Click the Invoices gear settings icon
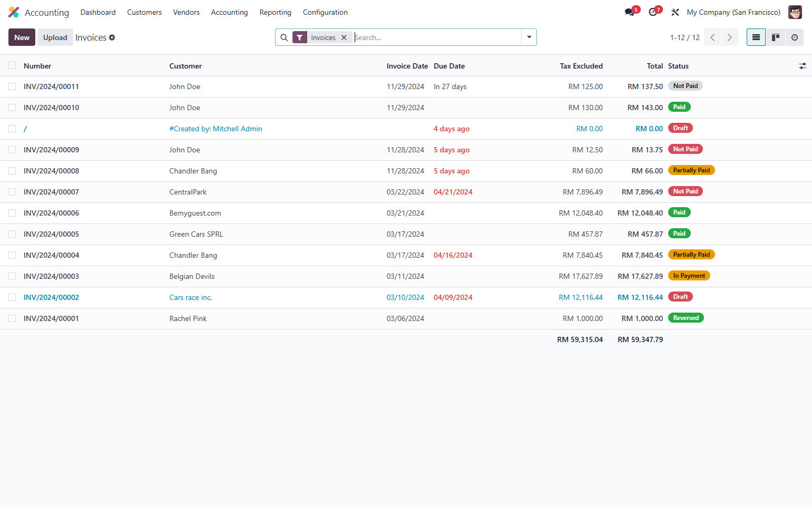 (112, 37)
